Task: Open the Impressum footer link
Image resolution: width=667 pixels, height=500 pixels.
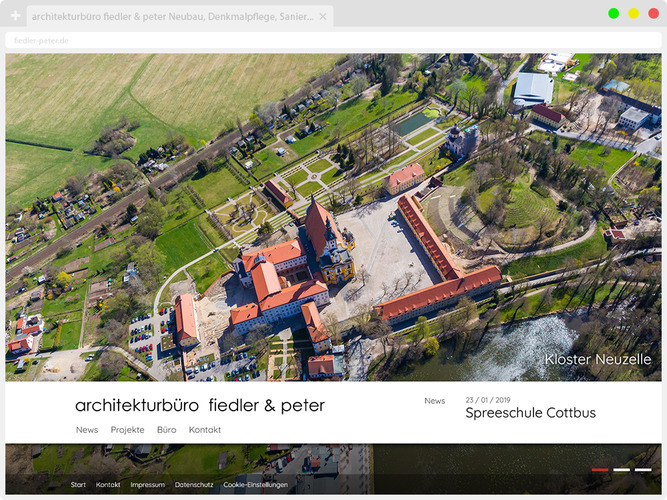Action: tap(147, 485)
